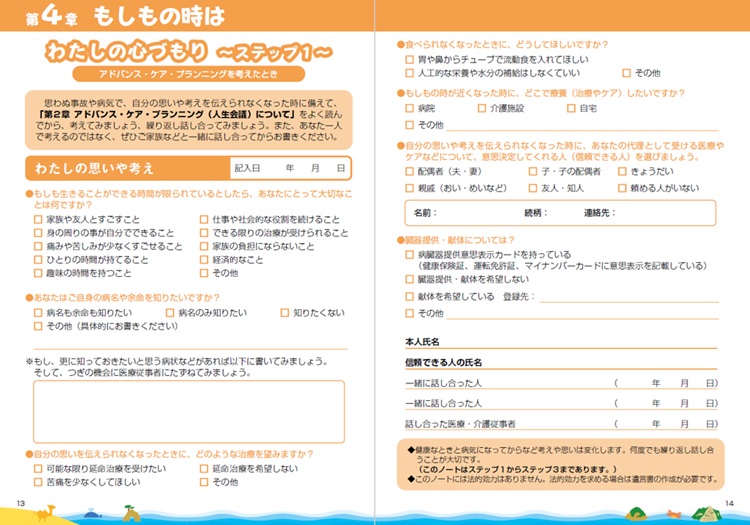Viewport: 750px width, 525px height.
Task: Check 頼める人がいない checkbox
Action: pyautogui.click(x=622, y=188)
